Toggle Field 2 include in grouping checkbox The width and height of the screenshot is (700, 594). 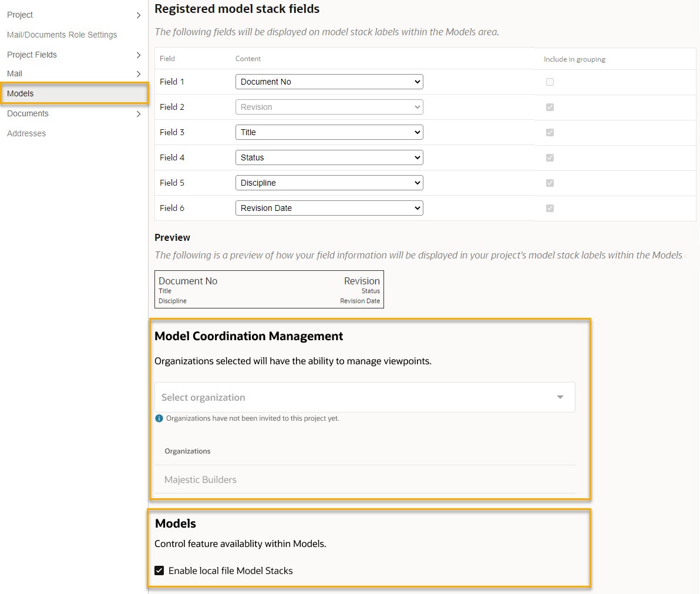pyautogui.click(x=550, y=107)
